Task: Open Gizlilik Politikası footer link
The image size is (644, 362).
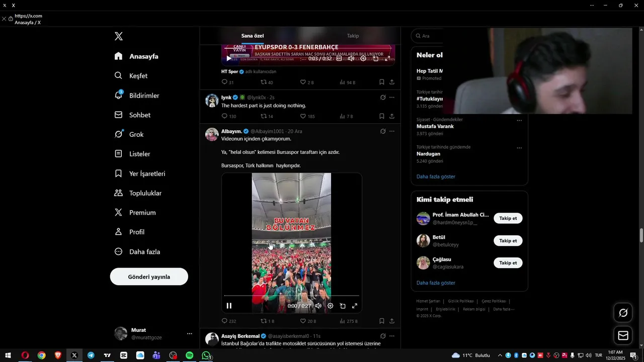Action: (460, 301)
